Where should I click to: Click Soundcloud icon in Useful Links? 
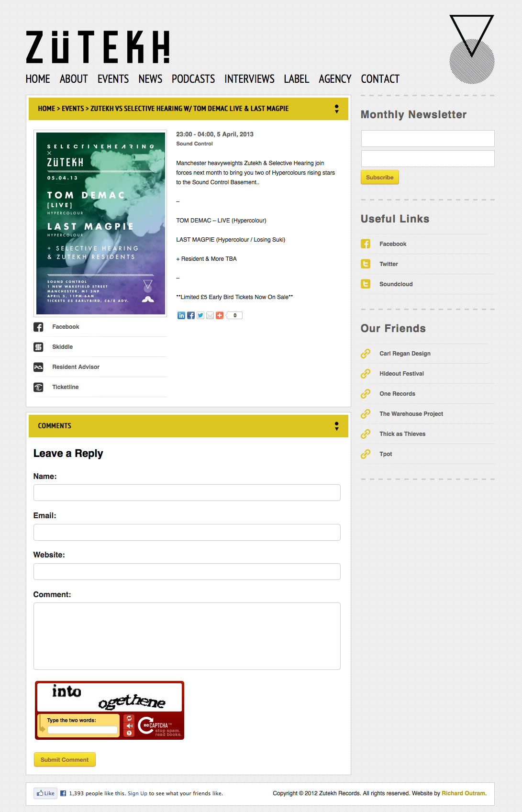366,284
